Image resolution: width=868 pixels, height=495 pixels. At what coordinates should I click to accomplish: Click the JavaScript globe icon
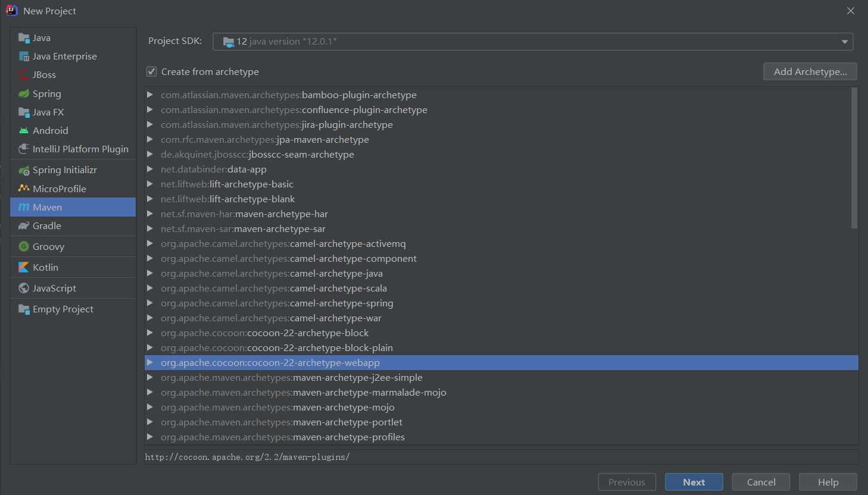point(24,288)
